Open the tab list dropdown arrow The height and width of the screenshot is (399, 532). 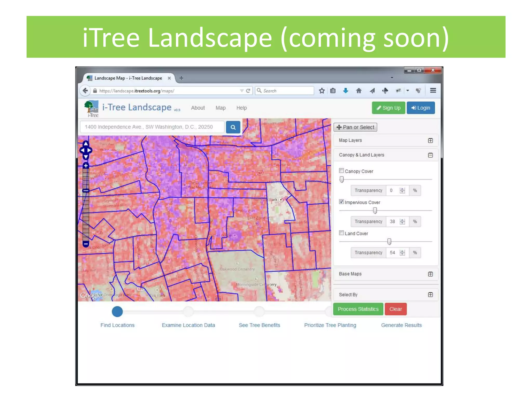click(392, 77)
